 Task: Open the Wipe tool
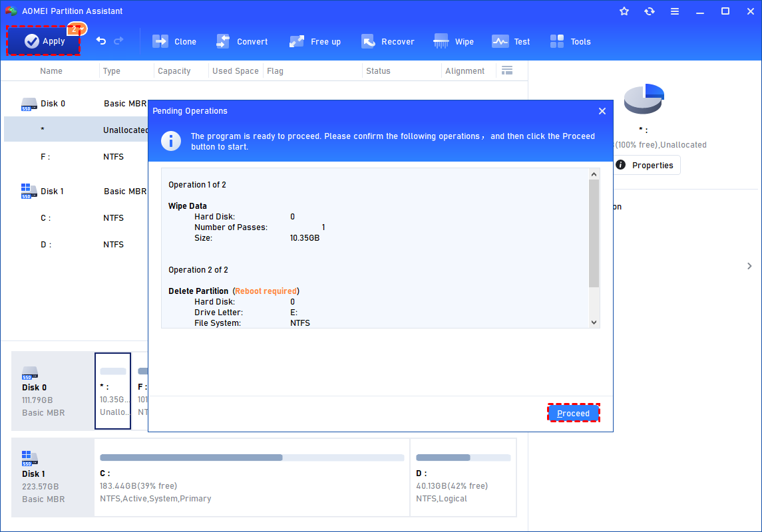tap(454, 41)
